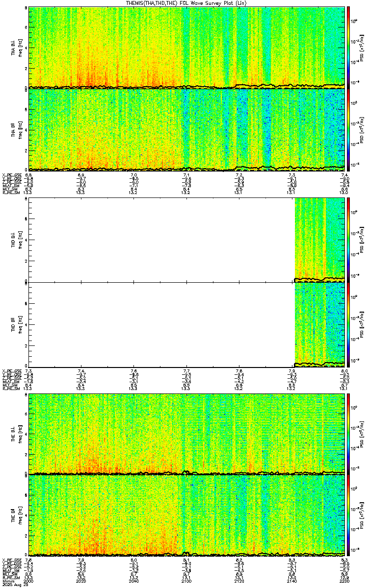Click the '2000' time tick label
This screenshot has height=588, width=368.
click(28, 582)
